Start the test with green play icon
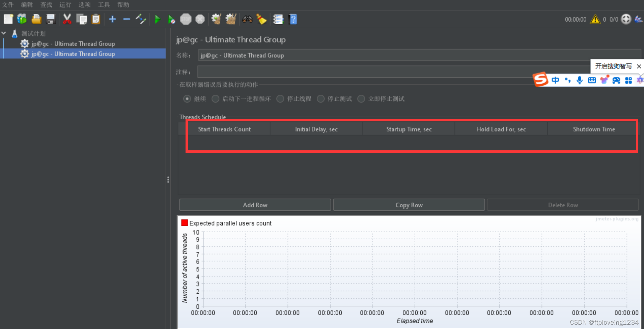This screenshot has height=329, width=644. click(157, 19)
